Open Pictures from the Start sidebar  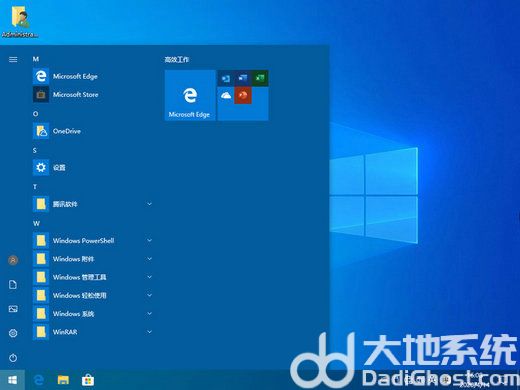tap(13, 309)
